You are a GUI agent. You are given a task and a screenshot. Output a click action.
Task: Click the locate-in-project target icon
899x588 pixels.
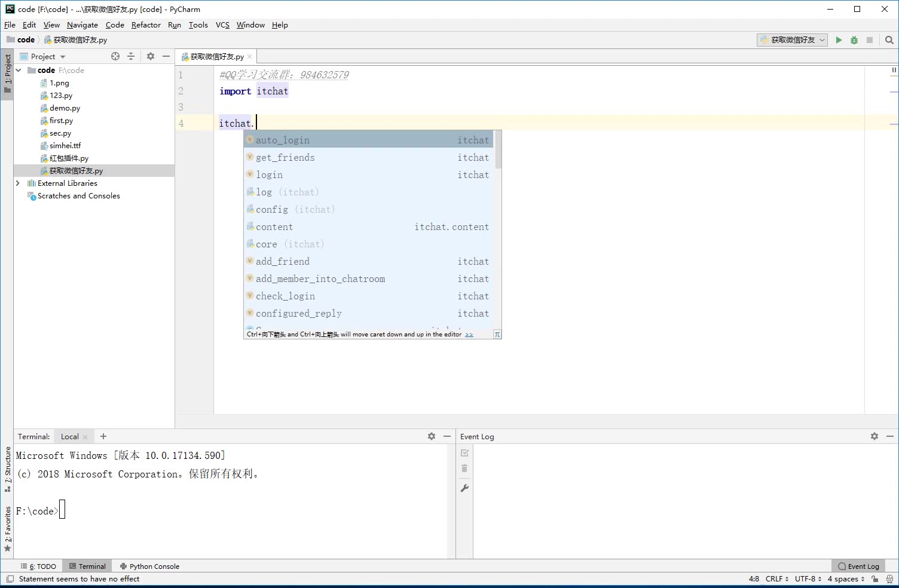click(x=115, y=56)
